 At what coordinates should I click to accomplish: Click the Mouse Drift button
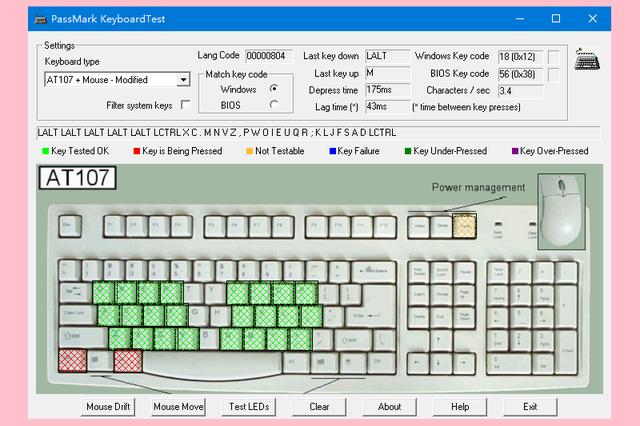108,407
